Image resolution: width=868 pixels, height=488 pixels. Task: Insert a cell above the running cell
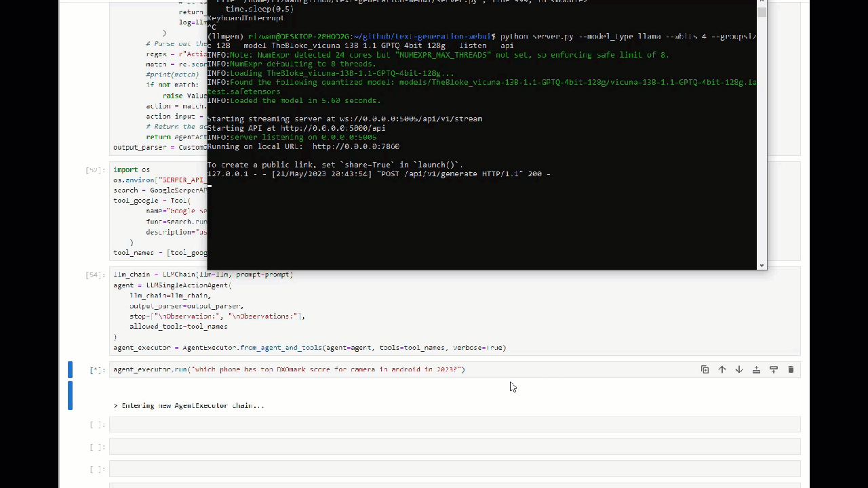pyautogui.click(x=756, y=369)
